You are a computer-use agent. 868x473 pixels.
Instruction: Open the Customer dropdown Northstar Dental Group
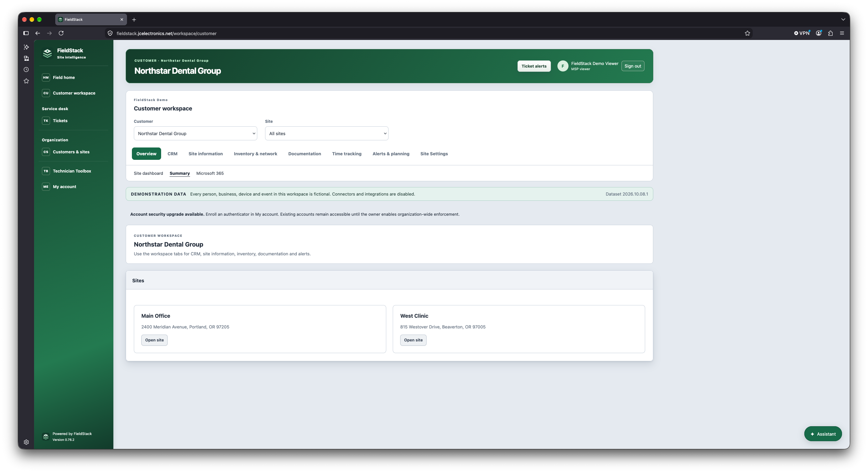(x=196, y=134)
